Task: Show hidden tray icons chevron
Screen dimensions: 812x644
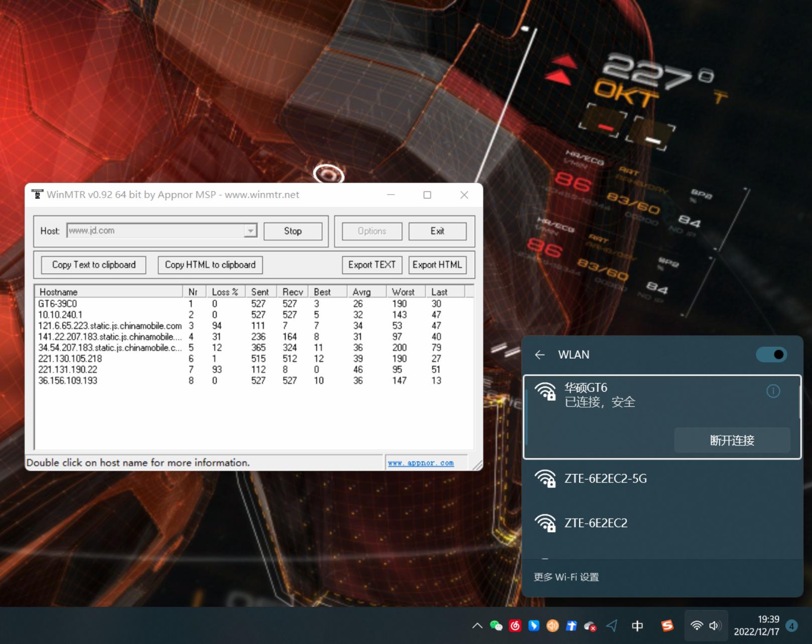Action: pyautogui.click(x=477, y=625)
